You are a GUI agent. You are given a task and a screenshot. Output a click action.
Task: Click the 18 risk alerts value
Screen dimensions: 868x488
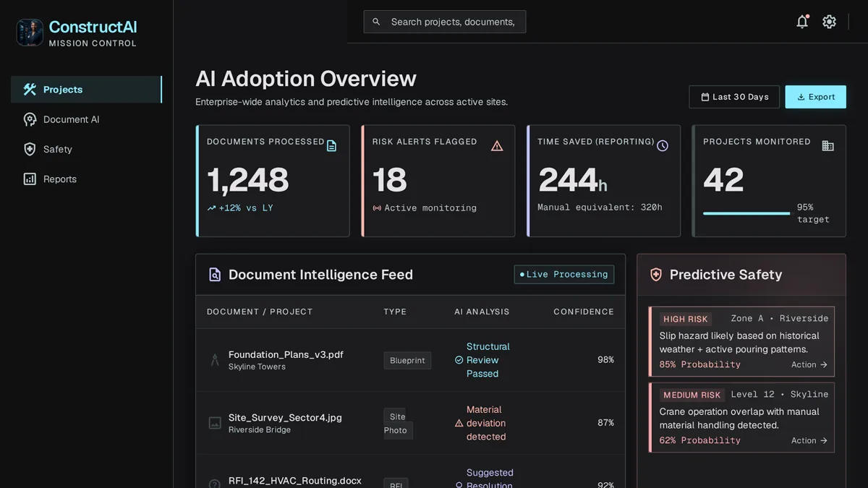click(390, 180)
